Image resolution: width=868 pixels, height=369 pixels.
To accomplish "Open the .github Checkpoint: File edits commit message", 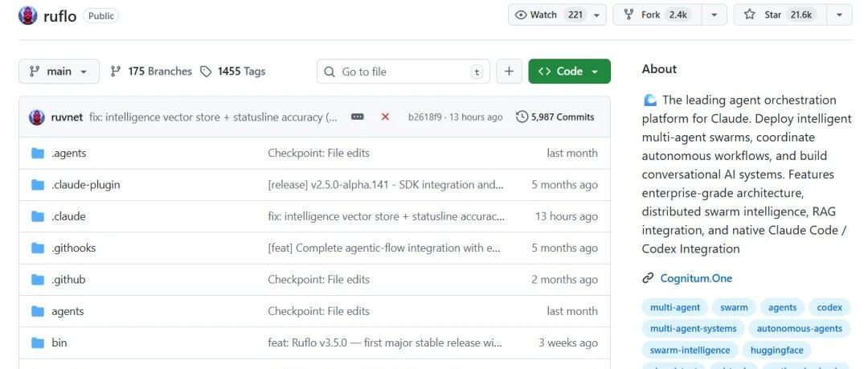I will point(319,280).
